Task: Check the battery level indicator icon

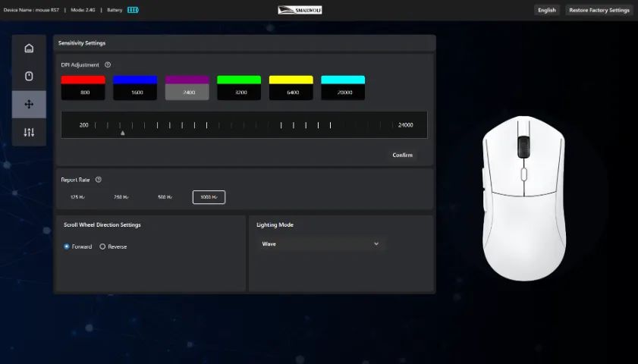Action: coord(133,10)
